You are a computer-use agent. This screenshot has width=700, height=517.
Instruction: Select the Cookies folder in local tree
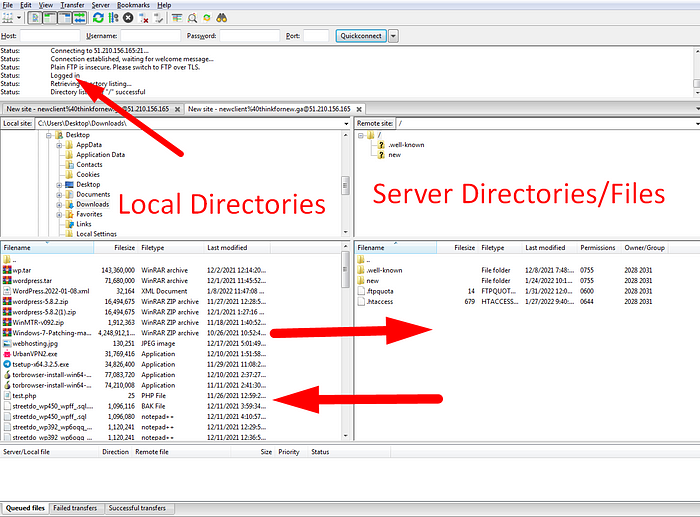88,175
